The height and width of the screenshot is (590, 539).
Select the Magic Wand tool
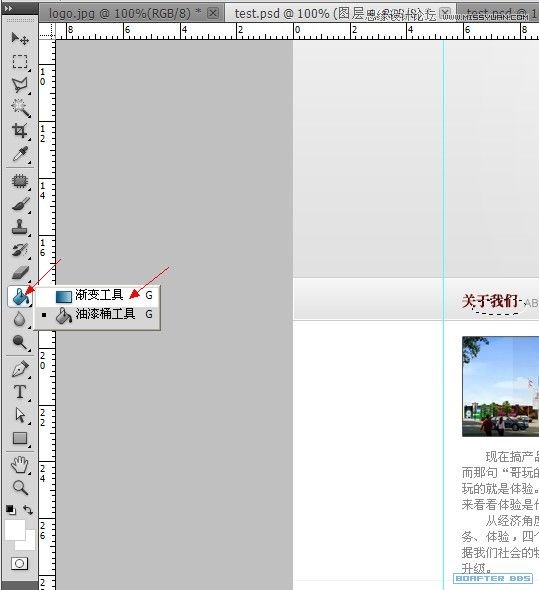[20, 108]
